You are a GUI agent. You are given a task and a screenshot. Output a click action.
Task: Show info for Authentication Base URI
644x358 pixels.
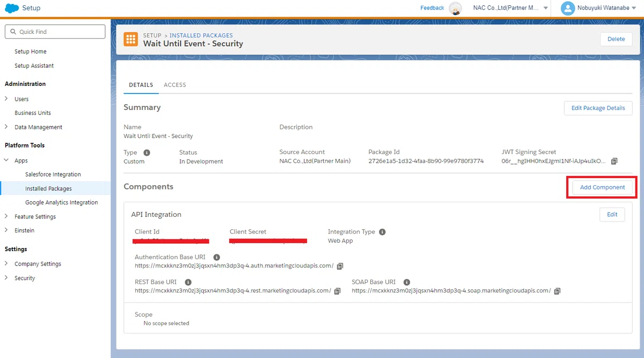(216, 257)
